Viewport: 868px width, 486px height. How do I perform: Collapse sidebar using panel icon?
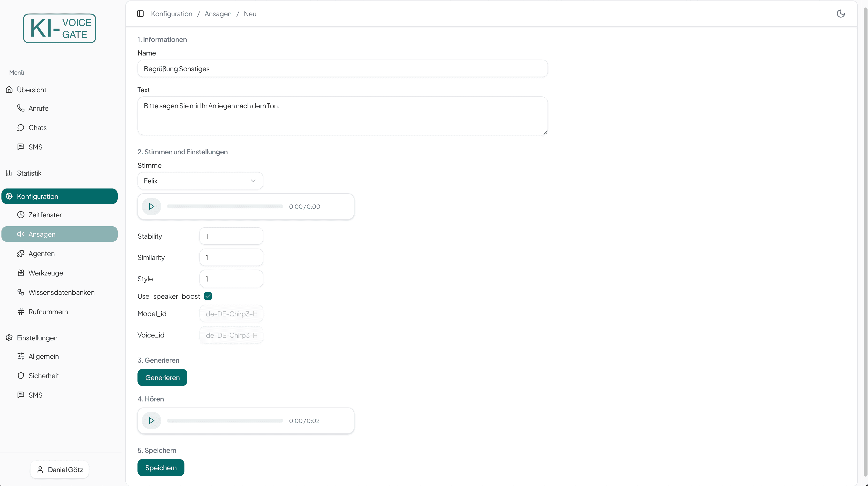point(140,14)
